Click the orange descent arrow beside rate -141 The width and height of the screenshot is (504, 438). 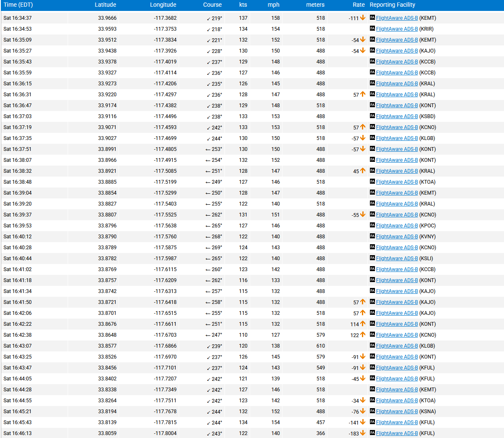(x=363, y=422)
